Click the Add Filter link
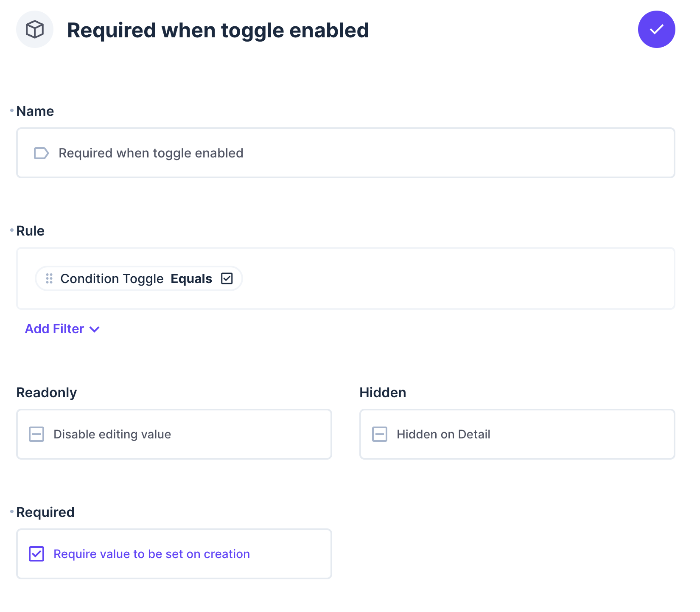This screenshot has height=612, width=700. pos(54,328)
